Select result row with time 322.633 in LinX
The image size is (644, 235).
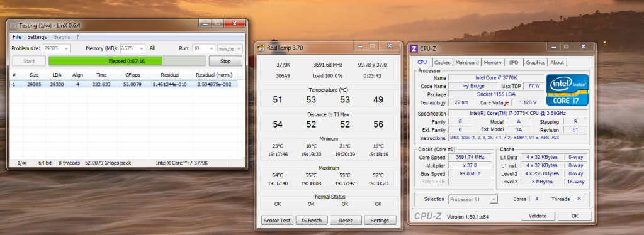[x=123, y=84]
